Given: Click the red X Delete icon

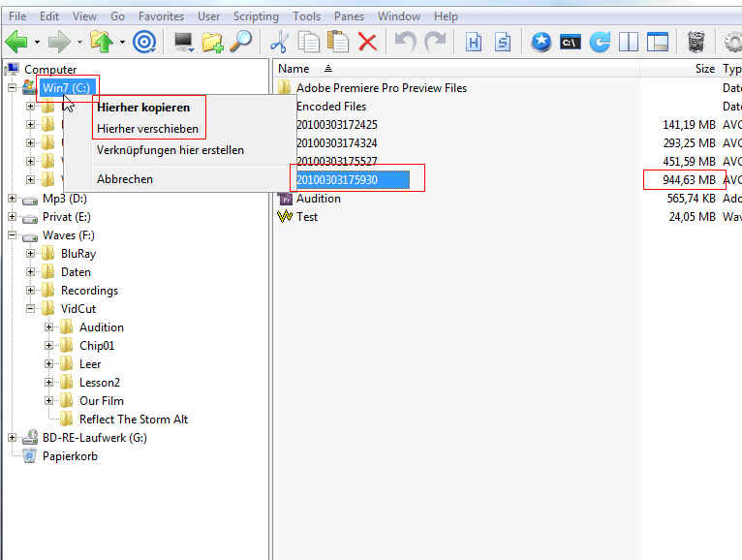Looking at the screenshot, I should point(367,42).
